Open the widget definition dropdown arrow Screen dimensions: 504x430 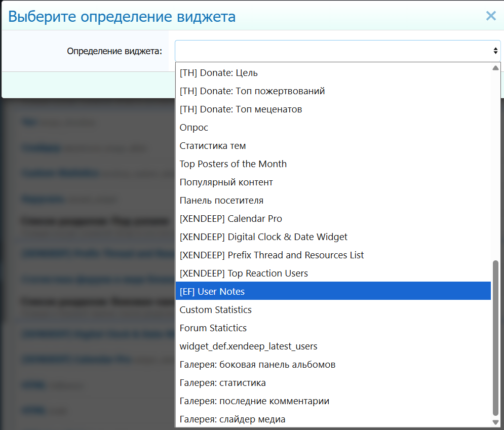tap(495, 51)
